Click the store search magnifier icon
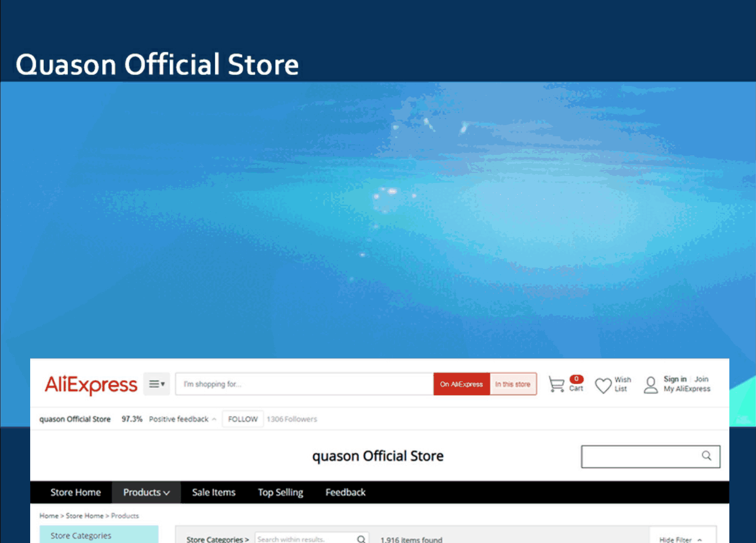The height and width of the screenshot is (543, 756). click(707, 456)
